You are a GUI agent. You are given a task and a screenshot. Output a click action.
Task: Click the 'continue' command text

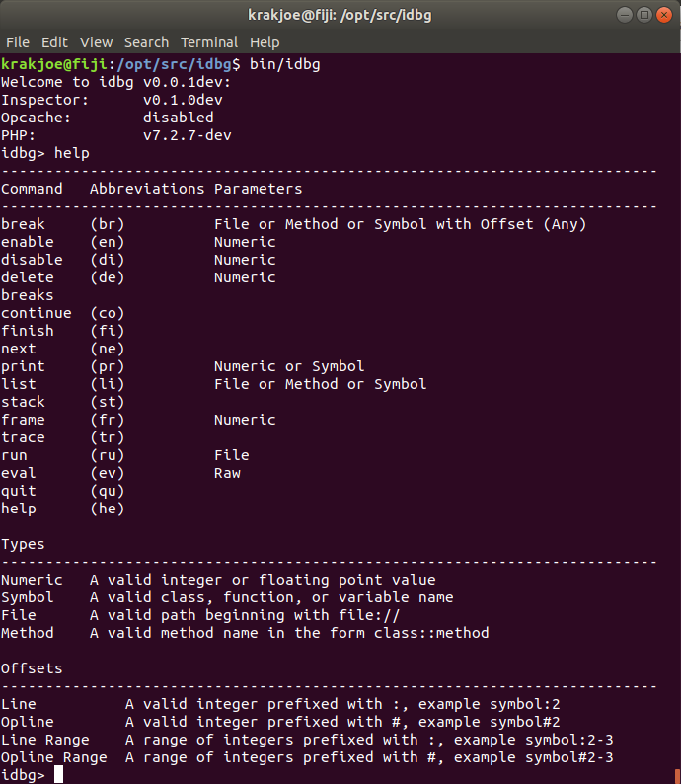click(x=36, y=313)
